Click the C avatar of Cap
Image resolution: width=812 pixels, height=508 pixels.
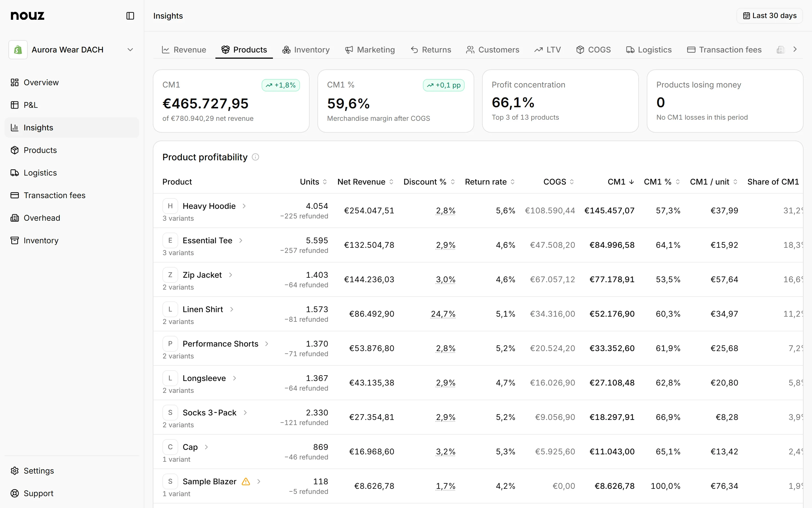click(170, 447)
